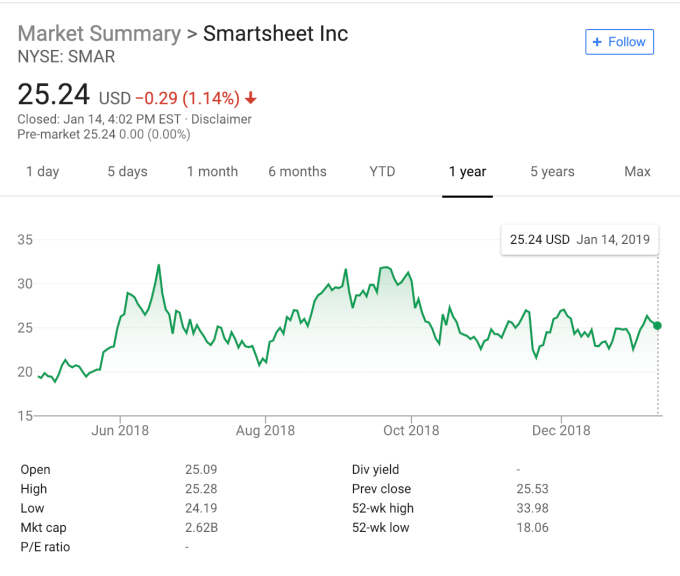Click the Mkt cap value 2.62B
680x576 pixels.
(x=200, y=527)
